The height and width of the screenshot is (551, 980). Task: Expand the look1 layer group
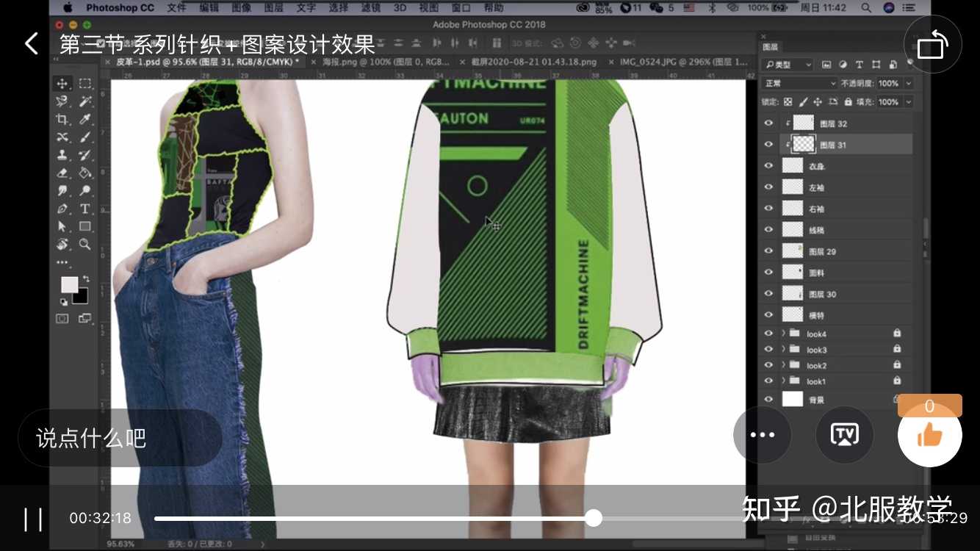pos(783,381)
